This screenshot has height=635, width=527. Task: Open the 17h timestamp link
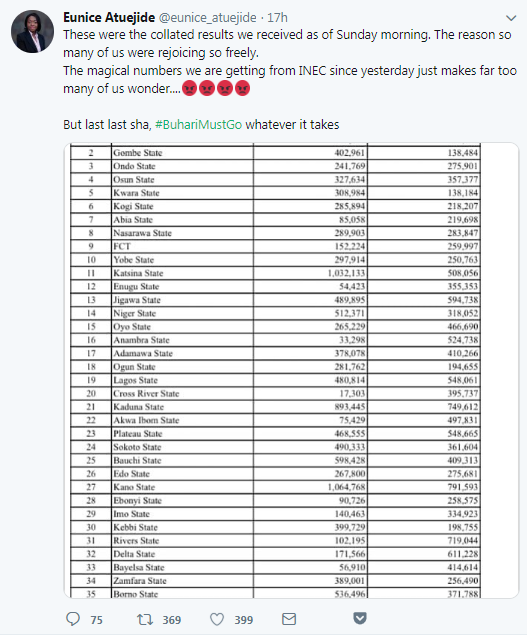click(277, 18)
